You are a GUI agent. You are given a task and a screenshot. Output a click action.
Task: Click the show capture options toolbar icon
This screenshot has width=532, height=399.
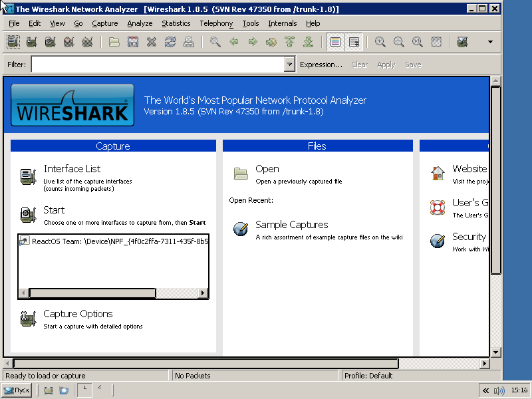(x=32, y=42)
